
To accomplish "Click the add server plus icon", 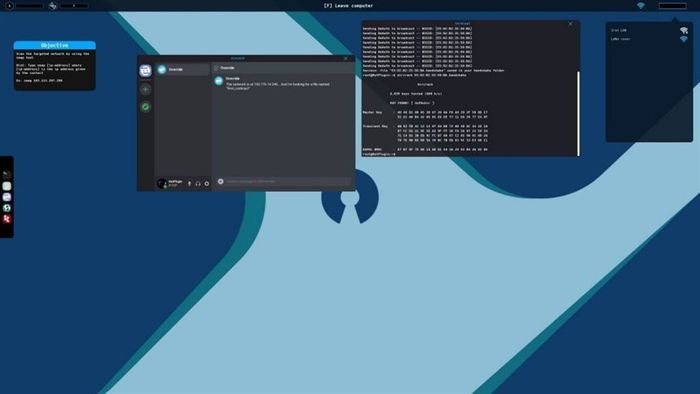I will tap(146, 89).
